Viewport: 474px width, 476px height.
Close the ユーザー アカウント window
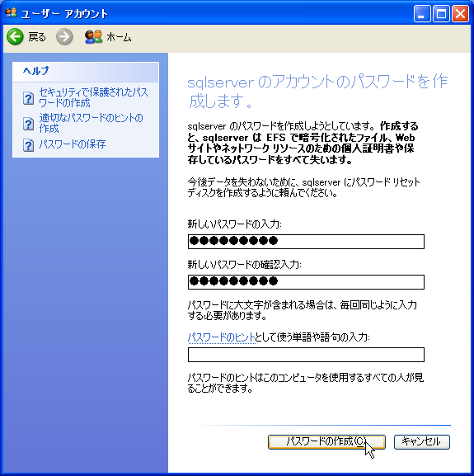(x=460, y=14)
